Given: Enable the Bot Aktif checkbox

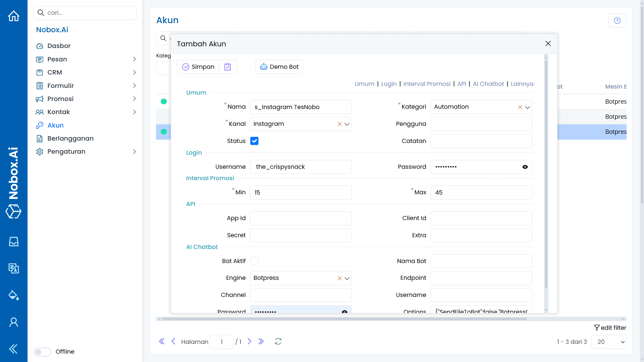Looking at the screenshot, I should pos(254,261).
